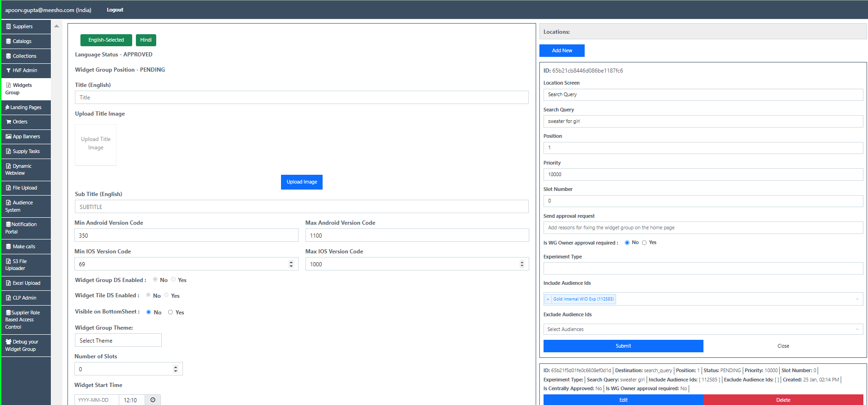Click the Orders cart icon
The image size is (868, 405).
(x=8, y=122)
